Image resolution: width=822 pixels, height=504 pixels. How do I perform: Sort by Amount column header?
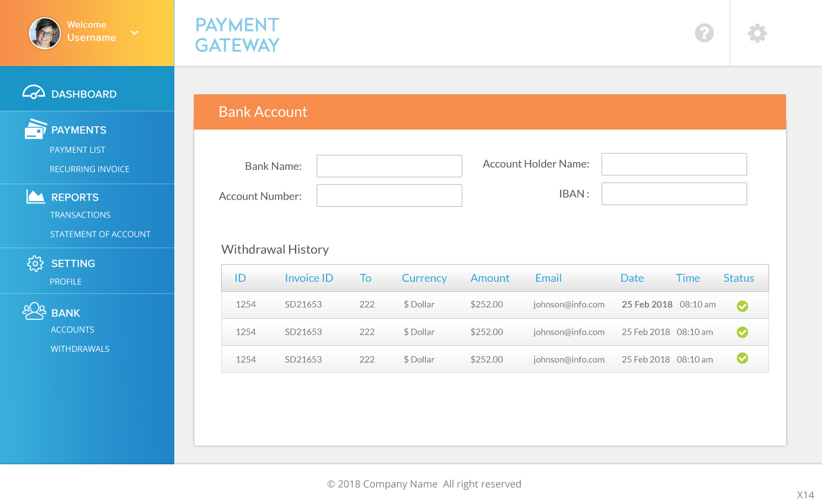pos(489,278)
